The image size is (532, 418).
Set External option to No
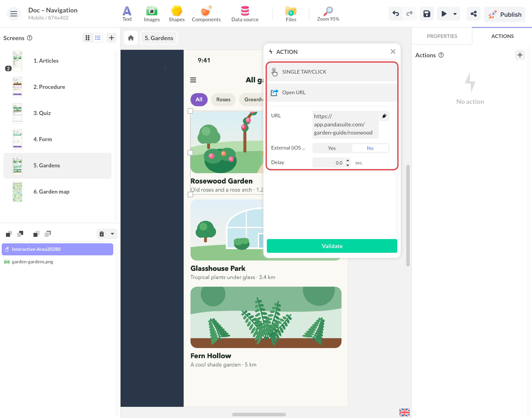coord(370,148)
